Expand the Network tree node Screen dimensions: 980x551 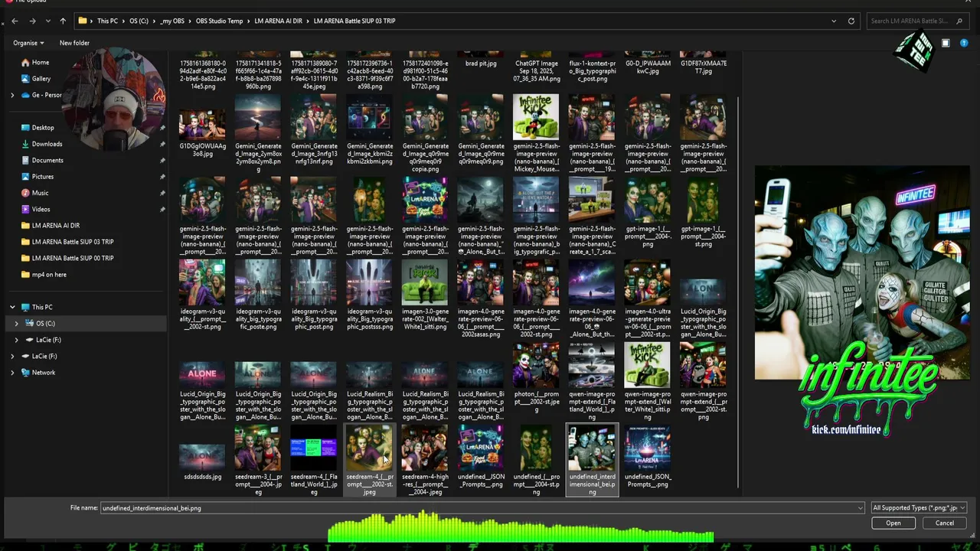12,373
